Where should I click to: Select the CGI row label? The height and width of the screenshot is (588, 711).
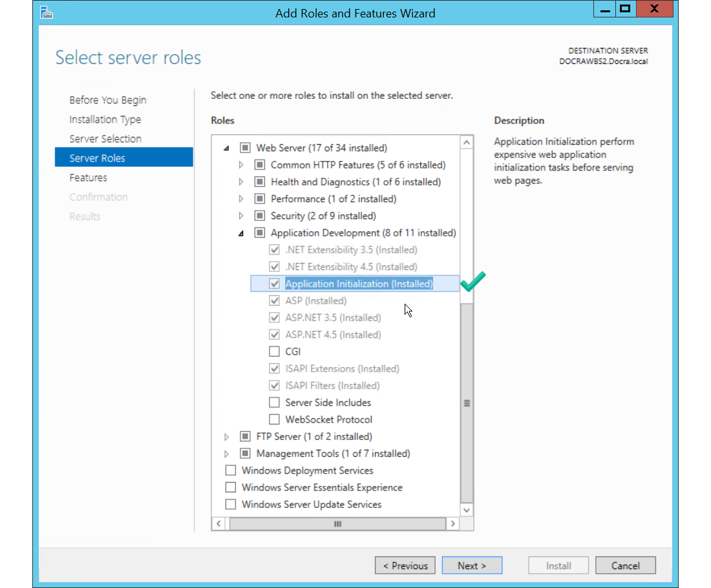pos(293,352)
